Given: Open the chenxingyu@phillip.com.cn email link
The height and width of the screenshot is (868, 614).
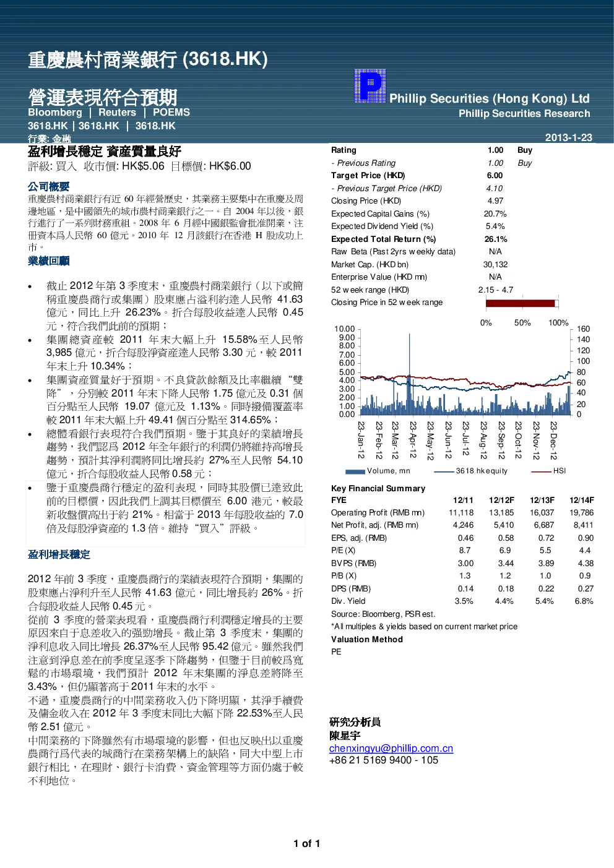Looking at the screenshot, I should coord(391,749).
